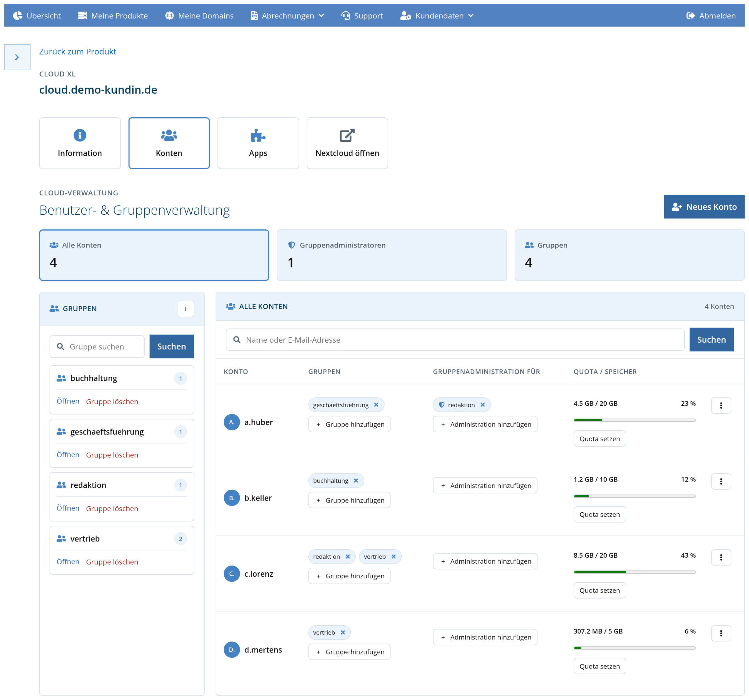Click the avatar icon of a.huber
This screenshot has width=749, height=700.
coord(232,422)
